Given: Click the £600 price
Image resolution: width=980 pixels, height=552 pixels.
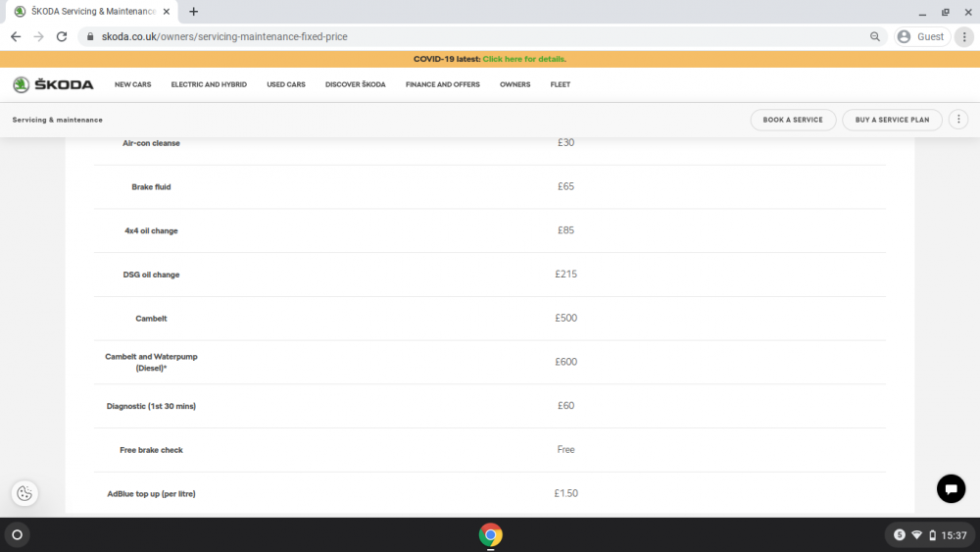Looking at the screenshot, I should (565, 362).
